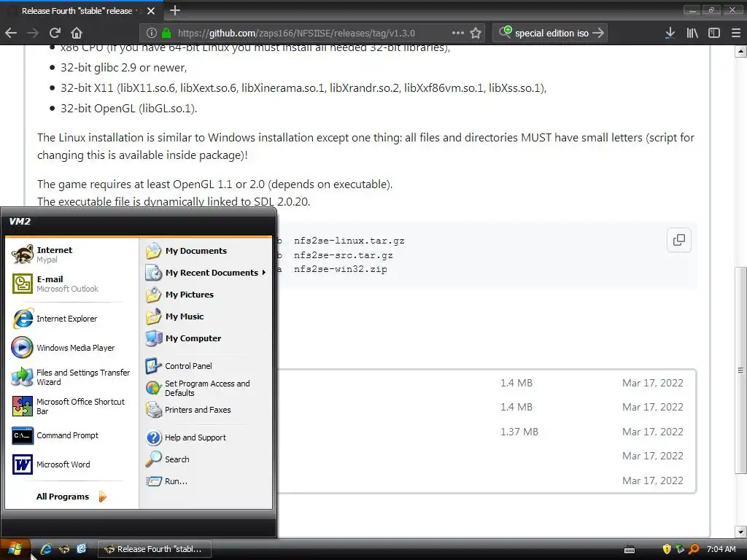The height and width of the screenshot is (560, 747).
Task: Click the Windows Start button
Action: 15,549
